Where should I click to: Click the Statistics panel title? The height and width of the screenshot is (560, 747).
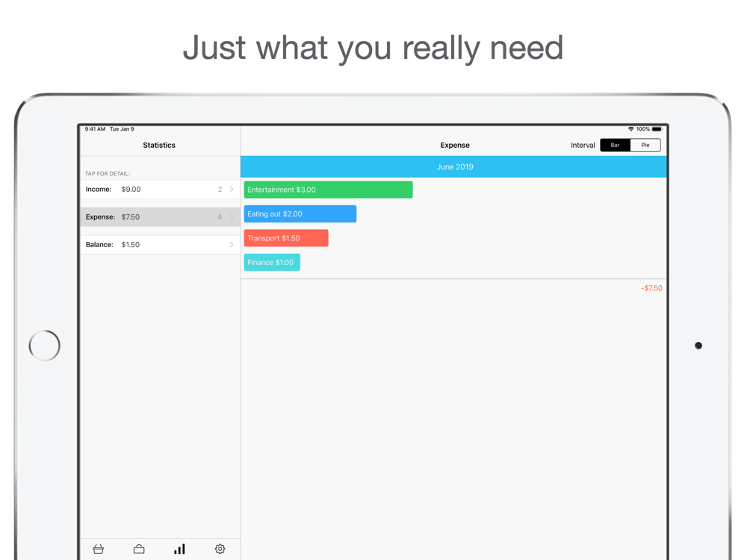(159, 146)
